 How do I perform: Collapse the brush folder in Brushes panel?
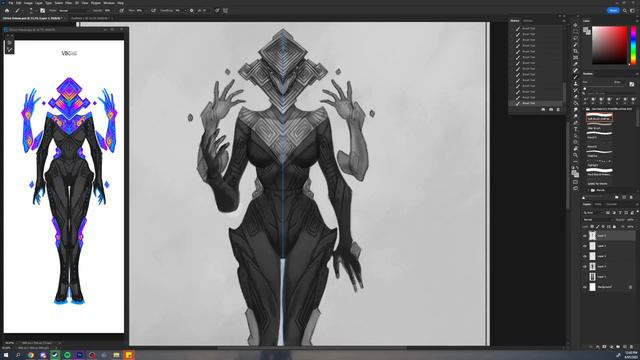[x=584, y=109]
